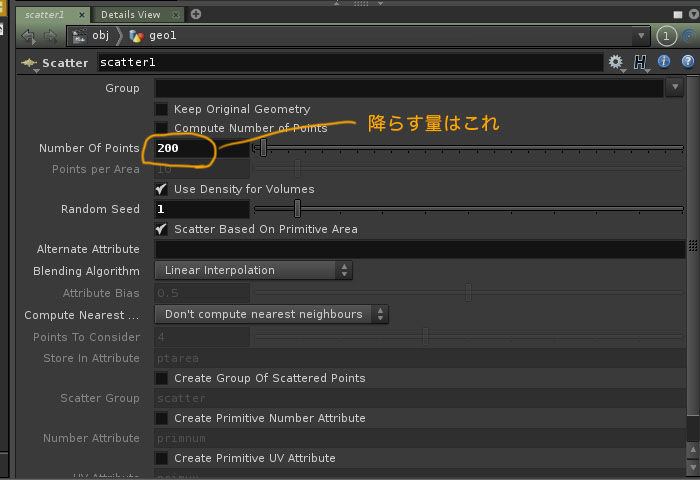Click the Random Seed slider handle
Screen dimensions: 700x480
(297, 209)
